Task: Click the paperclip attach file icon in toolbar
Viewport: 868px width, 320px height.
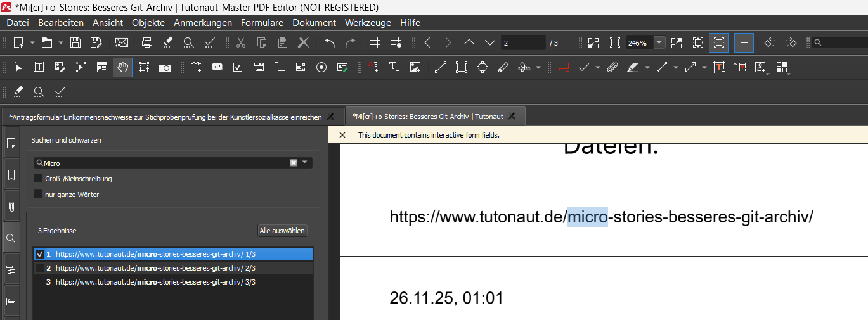Action: tap(612, 67)
